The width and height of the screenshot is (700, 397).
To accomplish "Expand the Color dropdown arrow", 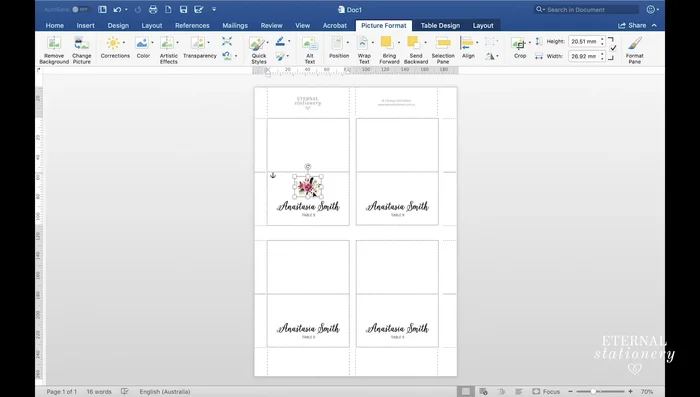I will [x=152, y=43].
